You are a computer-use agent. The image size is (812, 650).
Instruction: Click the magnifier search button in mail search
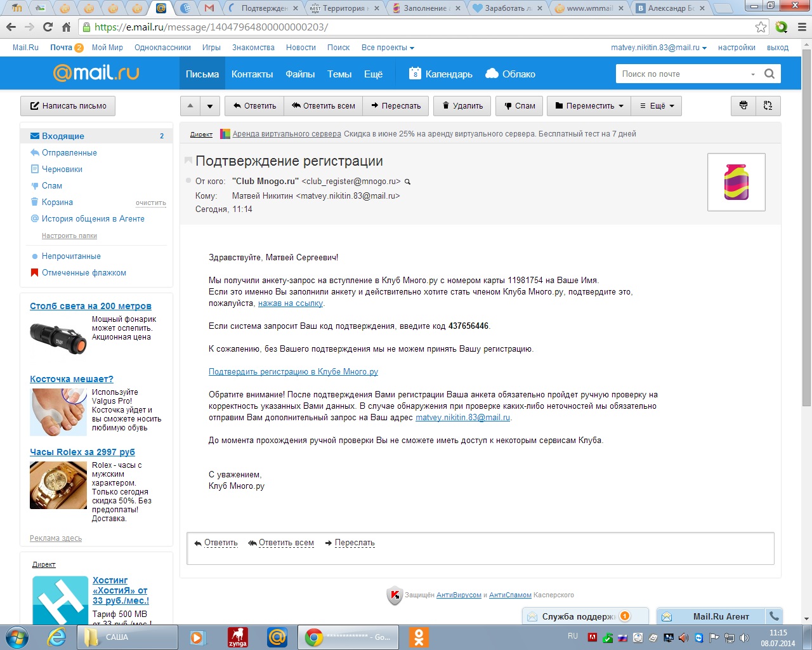[x=769, y=74]
